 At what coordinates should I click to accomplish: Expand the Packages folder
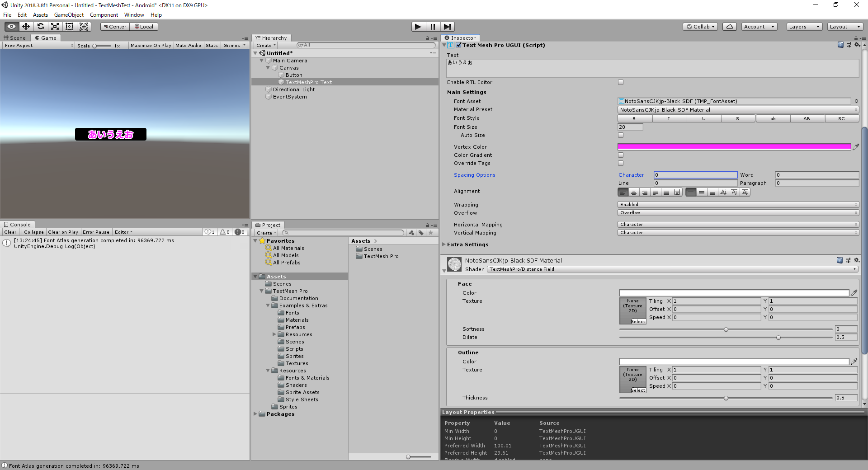(x=255, y=414)
